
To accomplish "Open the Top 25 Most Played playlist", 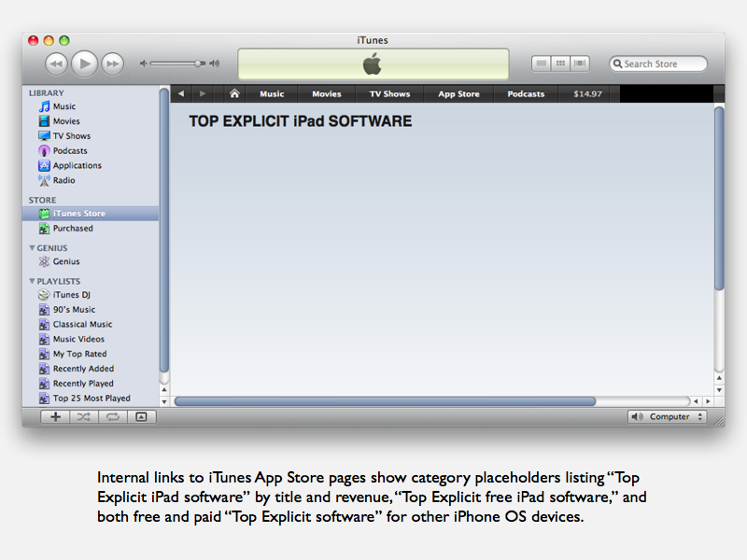I will click(x=91, y=399).
